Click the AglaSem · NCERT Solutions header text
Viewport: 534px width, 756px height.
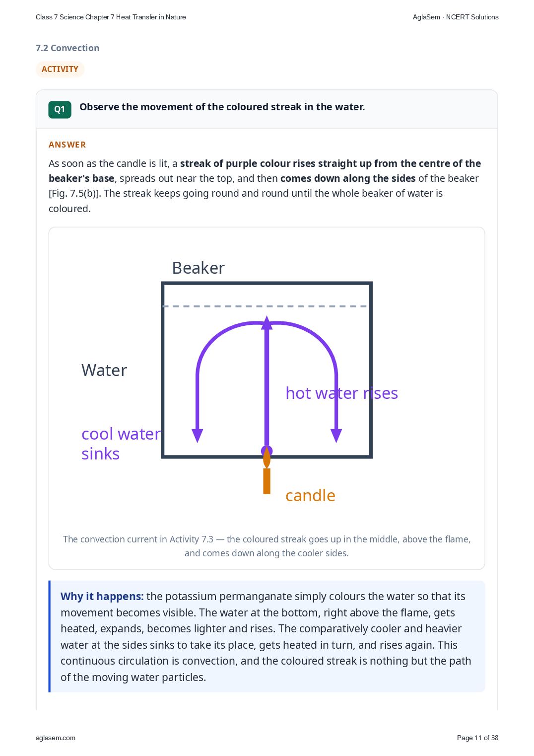coord(456,17)
